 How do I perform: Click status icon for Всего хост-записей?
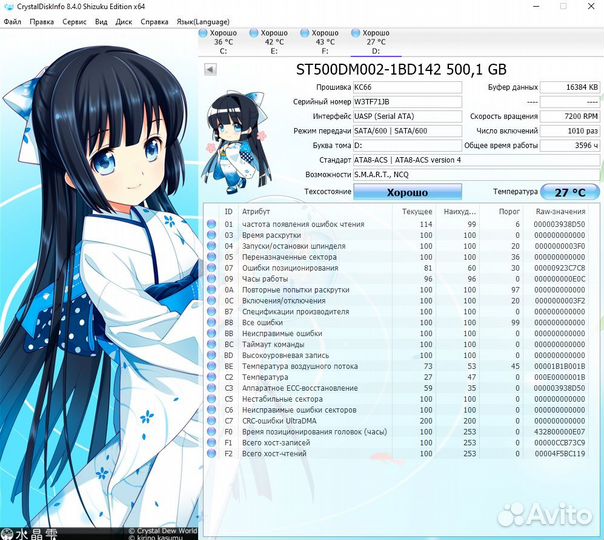point(211,443)
